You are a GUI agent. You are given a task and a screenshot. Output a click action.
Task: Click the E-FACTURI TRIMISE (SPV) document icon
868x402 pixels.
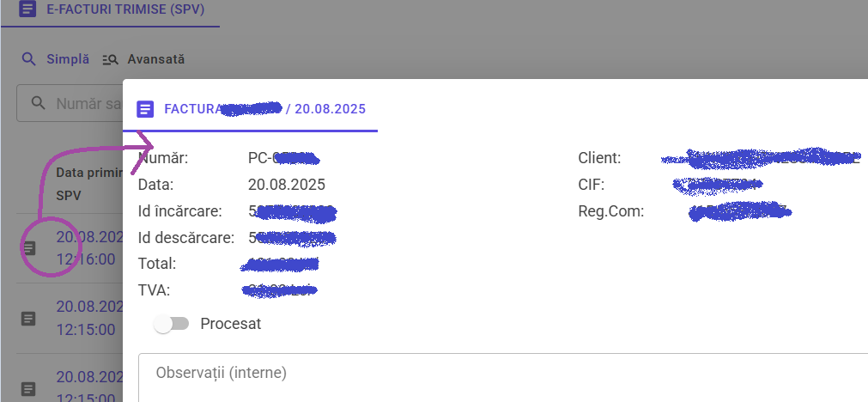click(27, 9)
